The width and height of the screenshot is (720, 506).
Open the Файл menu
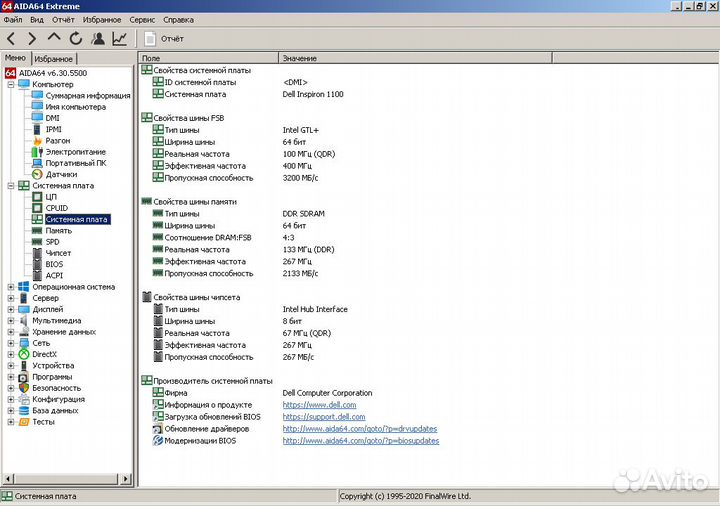click(13, 20)
